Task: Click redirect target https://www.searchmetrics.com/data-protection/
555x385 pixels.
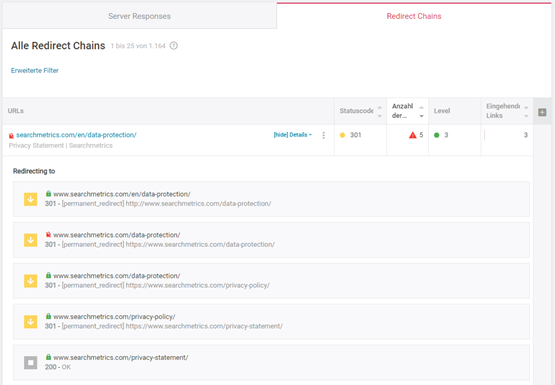Action: click(x=200, y=244)
